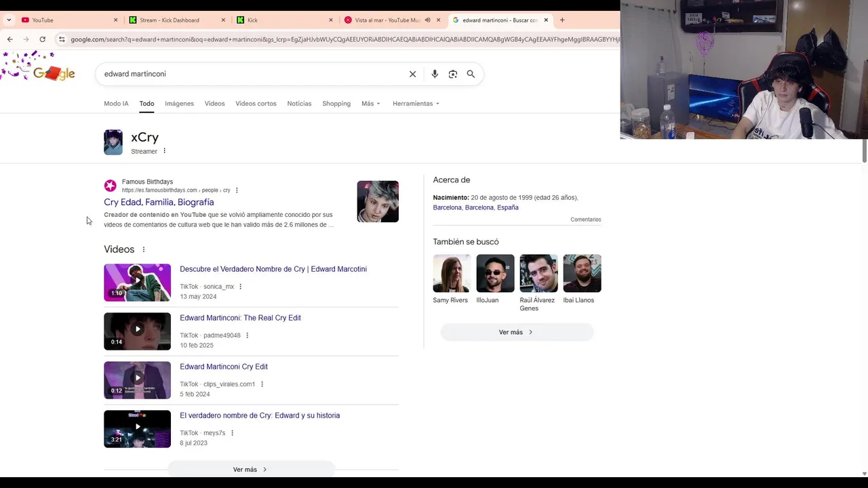Viewport: 868px width, 488px height.
Task: Close the YouTube tab
Action: (115, 20)
